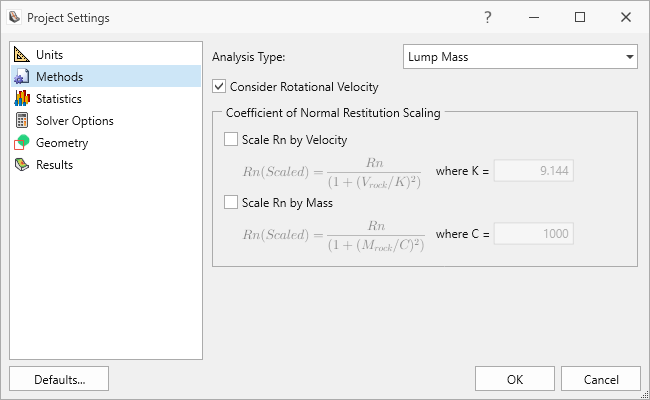
Task: Click the Defaults... button
Action: [x=59, y=379]
